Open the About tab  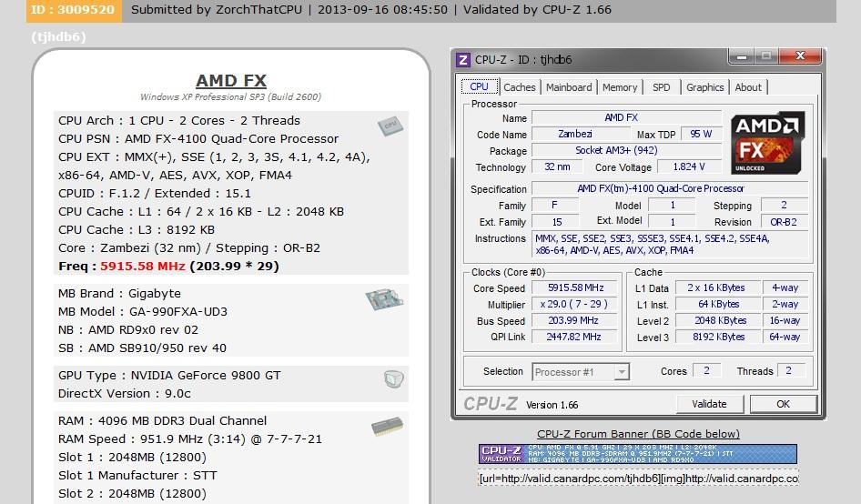(748, 87)
